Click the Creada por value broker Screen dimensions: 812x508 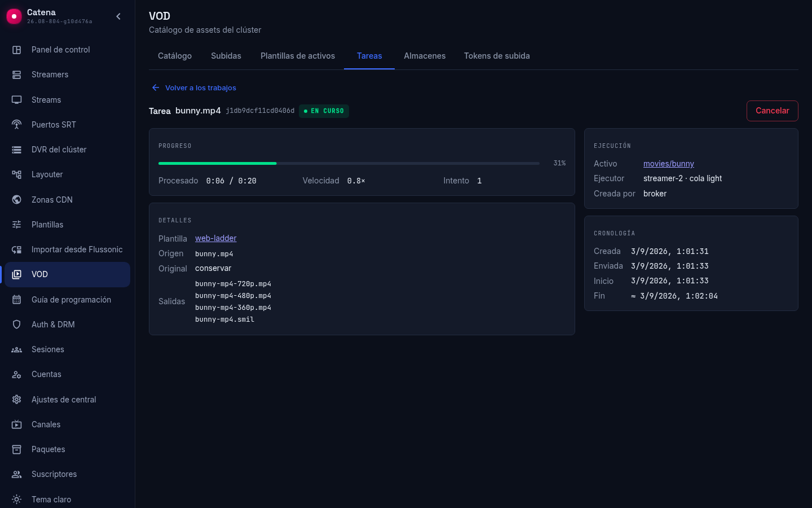pos(655,194)
